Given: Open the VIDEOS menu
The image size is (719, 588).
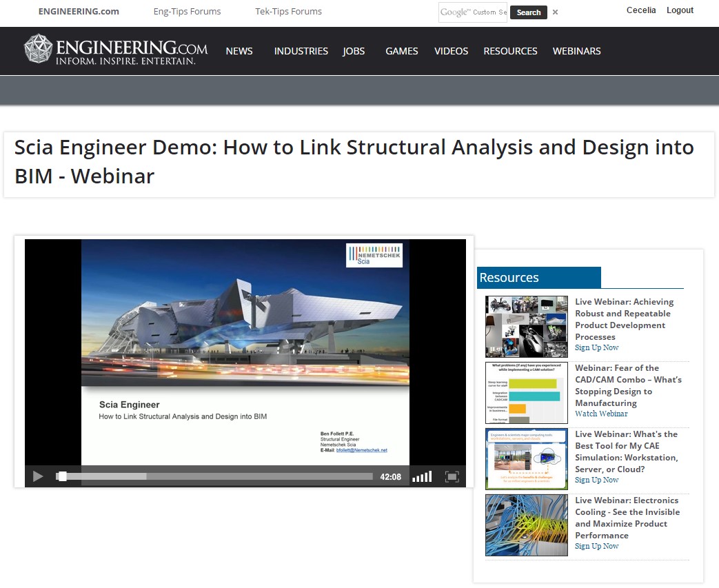Looking at the screenshot, I should (x=452, y=51).
